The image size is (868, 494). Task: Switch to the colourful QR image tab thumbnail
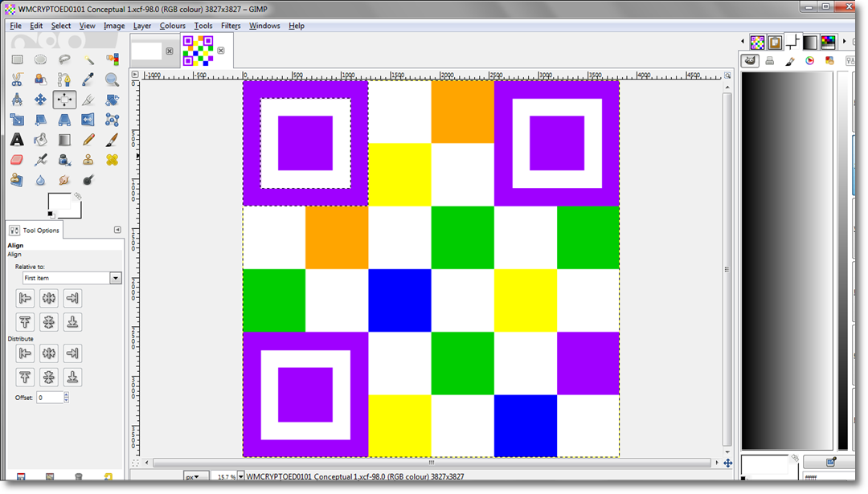(x=199, y=51)
